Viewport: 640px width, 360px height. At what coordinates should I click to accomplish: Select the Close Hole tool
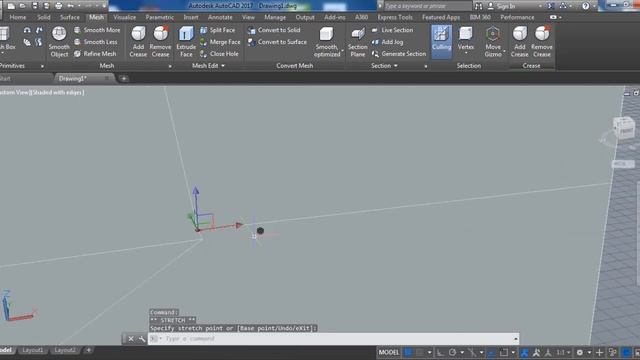[x=219, y=53]
